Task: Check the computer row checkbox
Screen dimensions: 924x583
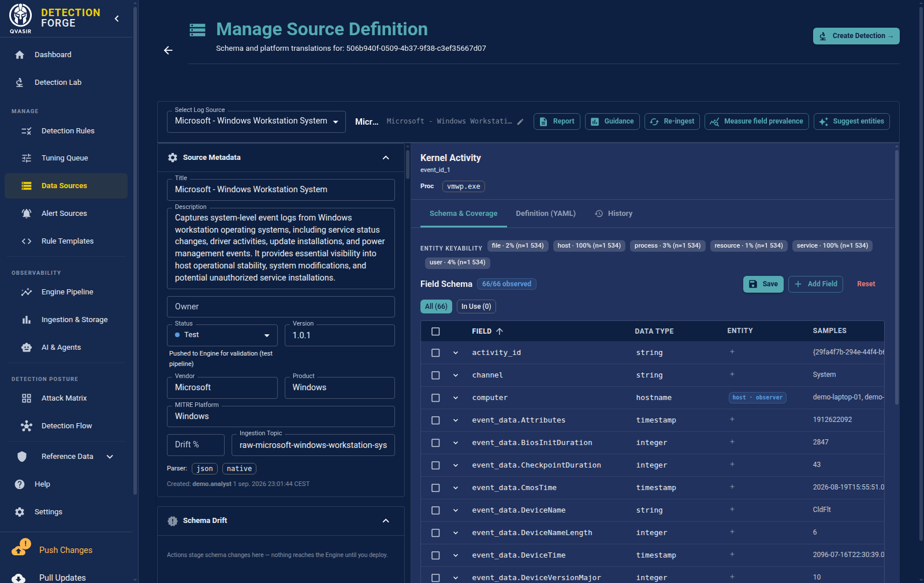Action: click(x=435, y=398)
